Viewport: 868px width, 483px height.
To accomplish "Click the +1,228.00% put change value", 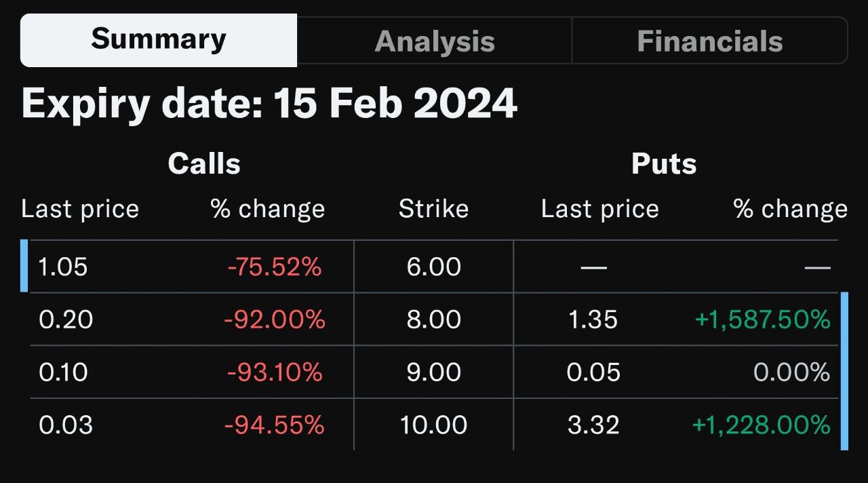I will click(762, 425).
